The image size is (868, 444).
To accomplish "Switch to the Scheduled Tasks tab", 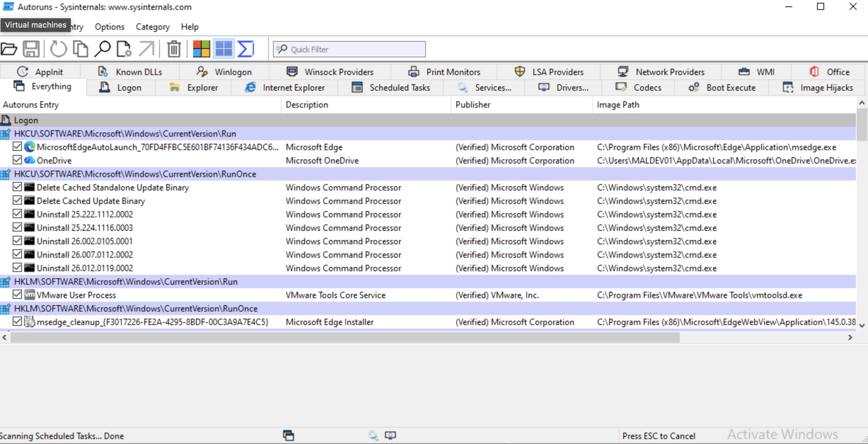I will [391, 87].
